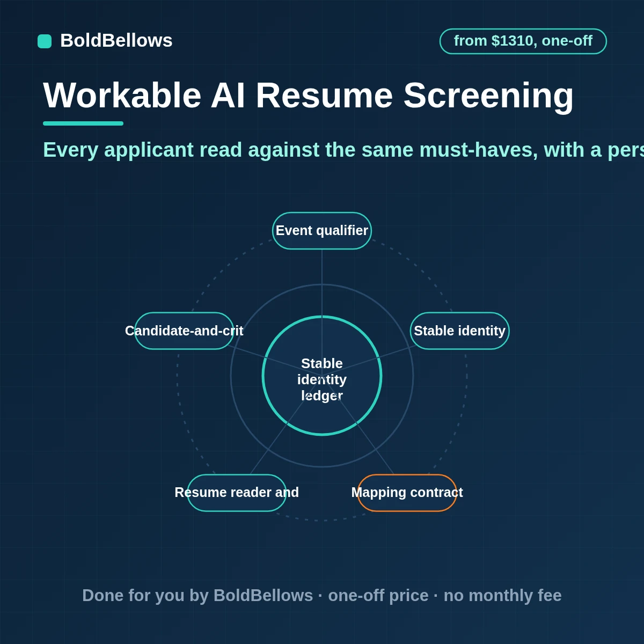Click the subtitle starting 'Every applicant read'
This screenshot has height=644, width=644.
[343, 150]
